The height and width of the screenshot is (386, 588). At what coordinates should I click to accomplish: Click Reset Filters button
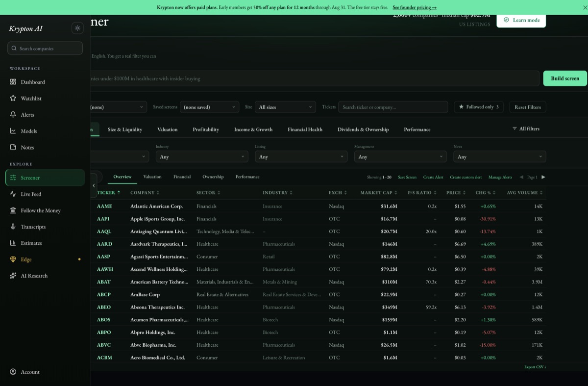tap(528, 107)
